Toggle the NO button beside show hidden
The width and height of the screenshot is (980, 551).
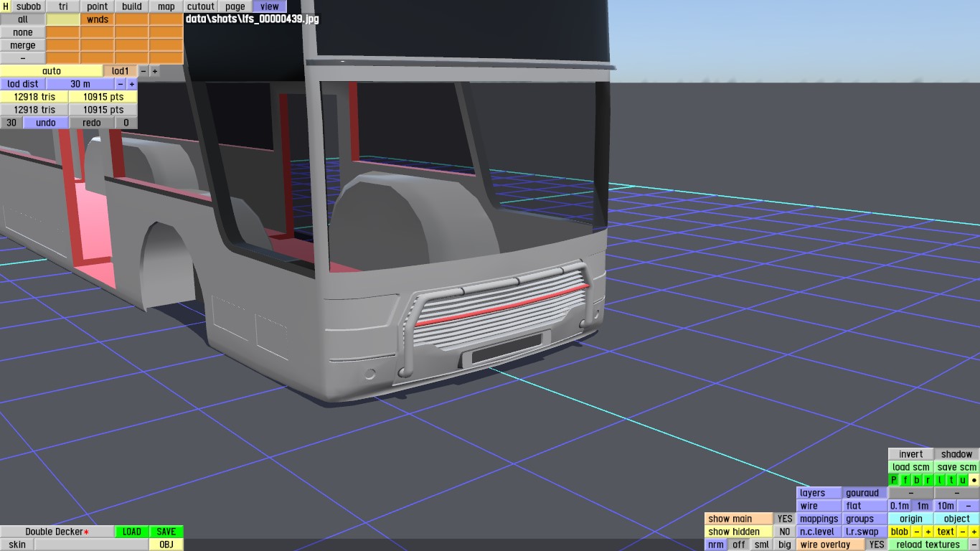coord(785,532)
